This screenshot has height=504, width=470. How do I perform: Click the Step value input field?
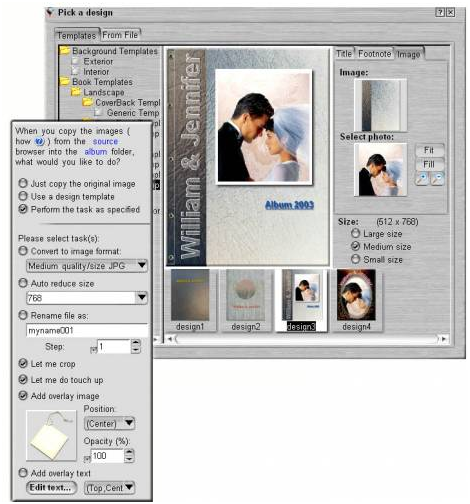pyautogui.click(x=114, y=347)
